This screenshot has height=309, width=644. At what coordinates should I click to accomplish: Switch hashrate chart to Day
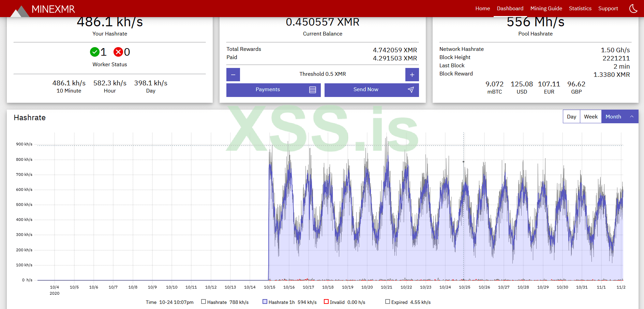(x=571, y=117)
